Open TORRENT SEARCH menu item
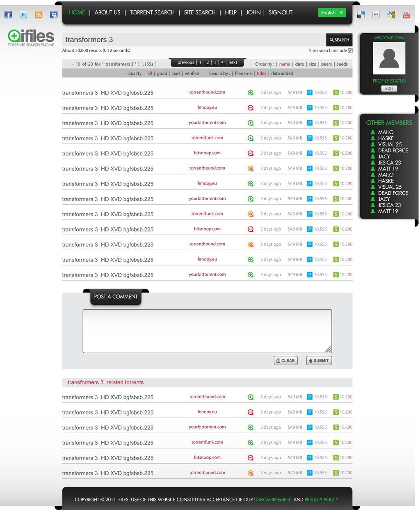420x510 pixels. (152, 13)
